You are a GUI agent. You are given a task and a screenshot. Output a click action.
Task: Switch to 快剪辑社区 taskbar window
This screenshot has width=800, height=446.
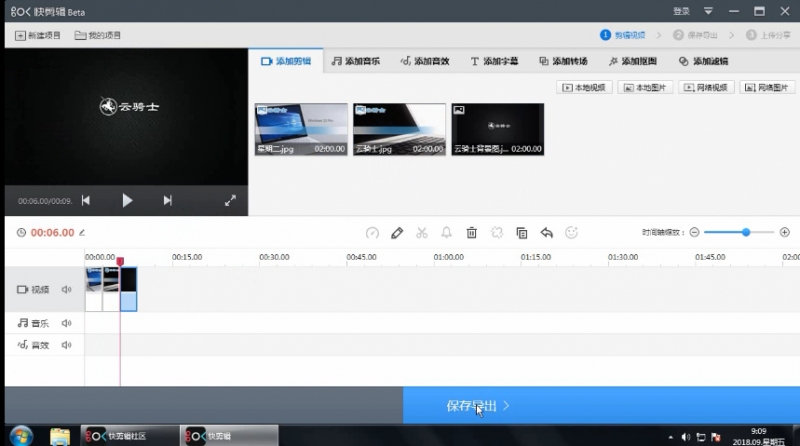pyautogui.click(x=130, y=436)
